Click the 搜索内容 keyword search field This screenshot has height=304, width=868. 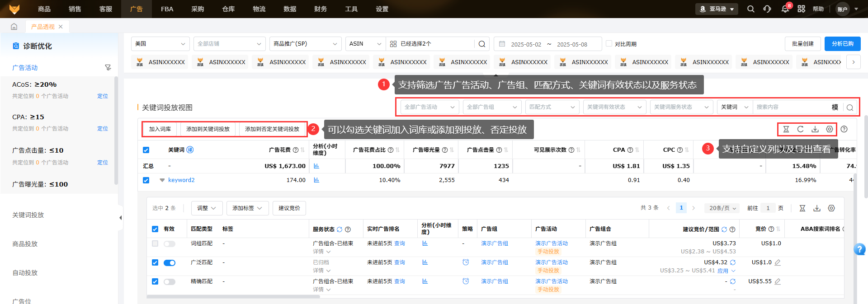point(791,107)
